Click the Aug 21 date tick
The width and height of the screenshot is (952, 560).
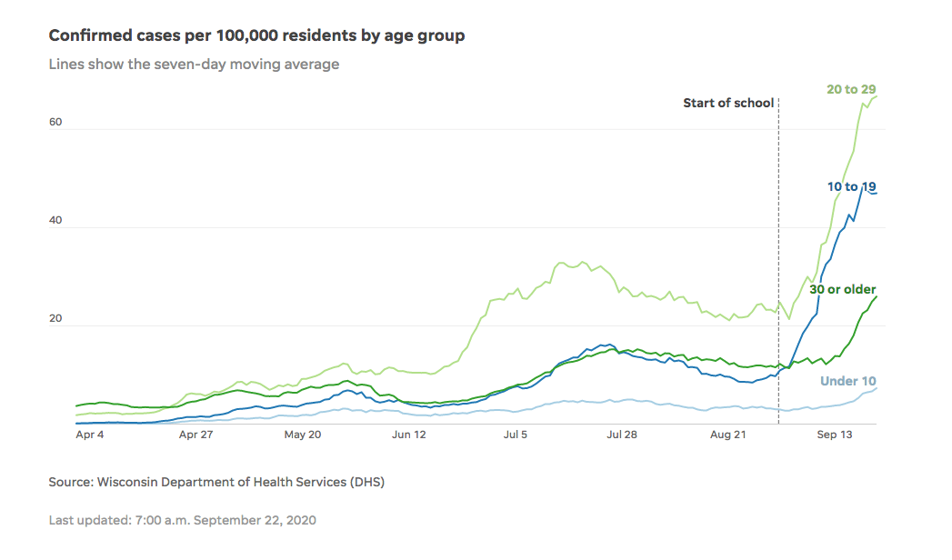[x=727, y=435]
